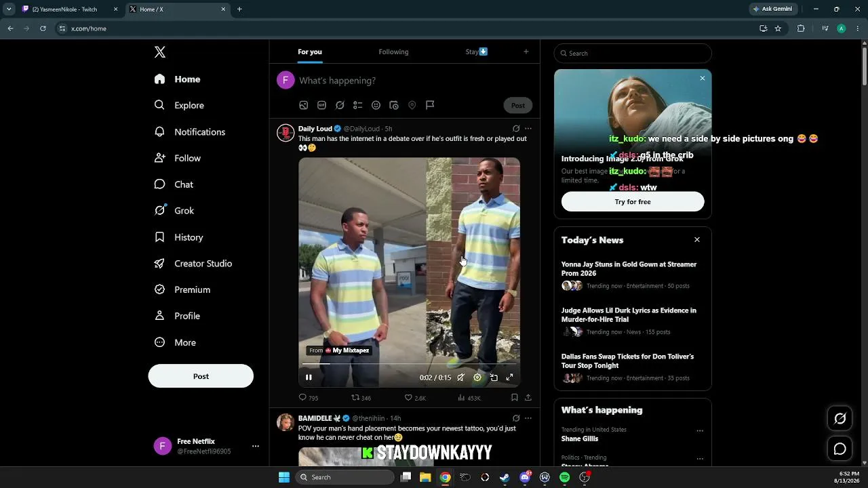Open the GIF picker in the composer
This screenshot has height=488, width=868.
click(x=322, y=105)
